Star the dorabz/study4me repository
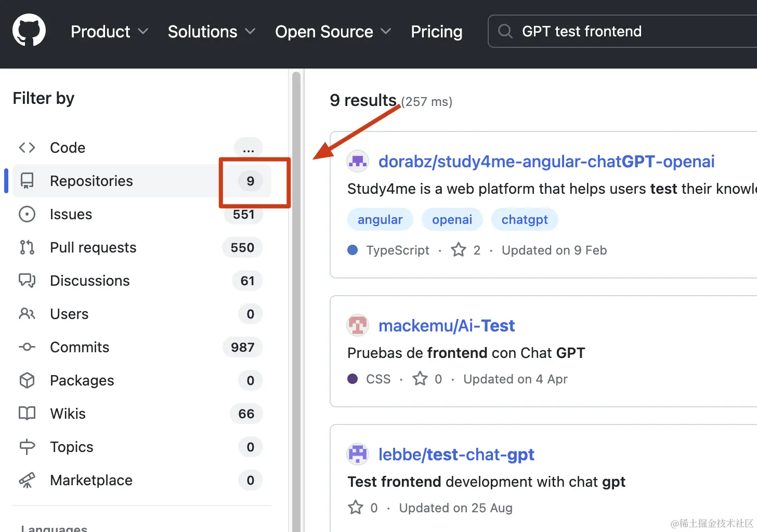 click(459, 250)
